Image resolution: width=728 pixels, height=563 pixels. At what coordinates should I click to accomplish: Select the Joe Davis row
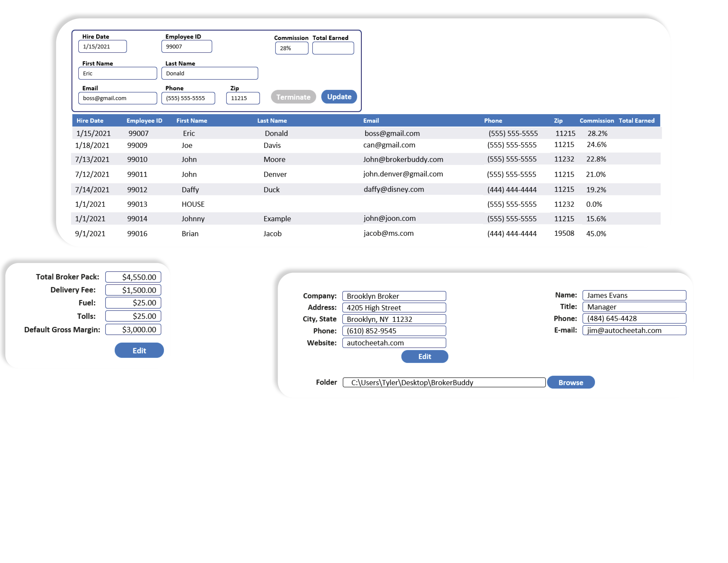(x=366, y=145)
